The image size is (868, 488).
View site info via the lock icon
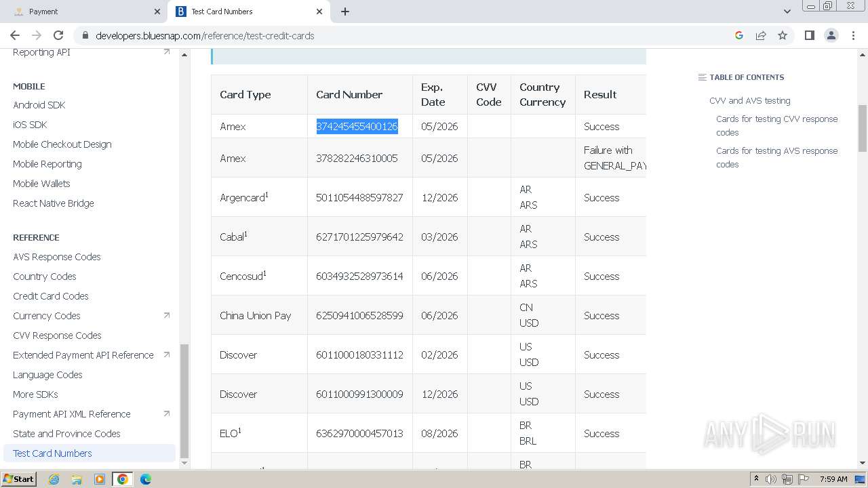pyautogui.click(x=85, y=35)
